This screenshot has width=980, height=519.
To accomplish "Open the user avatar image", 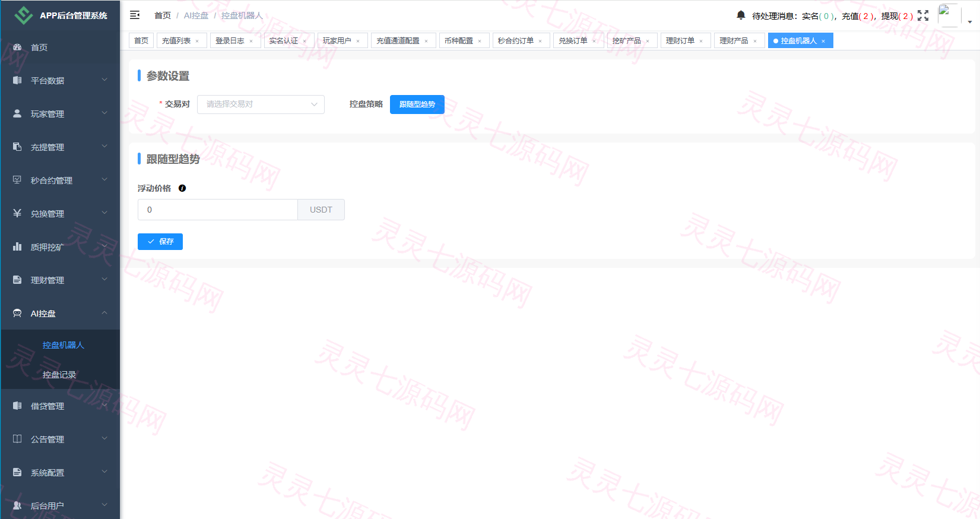I will pos(949,15).
